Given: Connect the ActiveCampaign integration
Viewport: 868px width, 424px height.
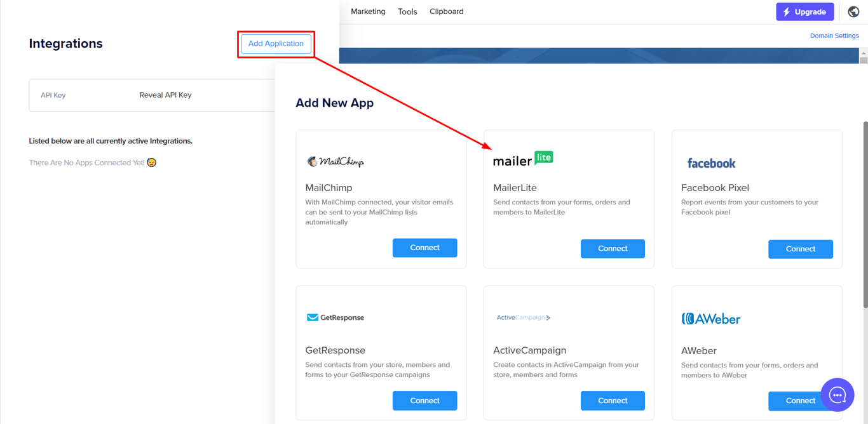Looking at the screenshot, I should coord(613,401).
